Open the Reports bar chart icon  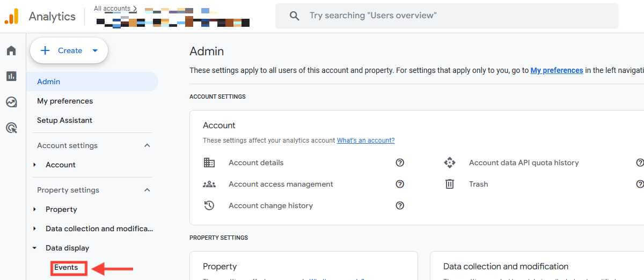tap(11, 76)
